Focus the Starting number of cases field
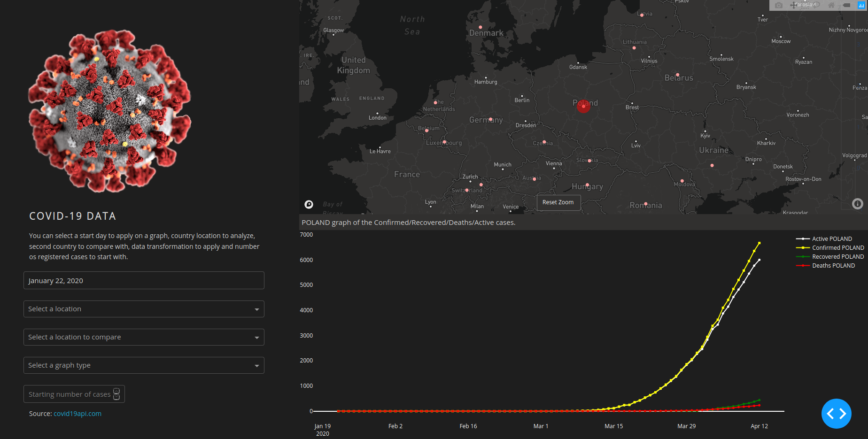The image size is (868, 439). coord(74,394)
